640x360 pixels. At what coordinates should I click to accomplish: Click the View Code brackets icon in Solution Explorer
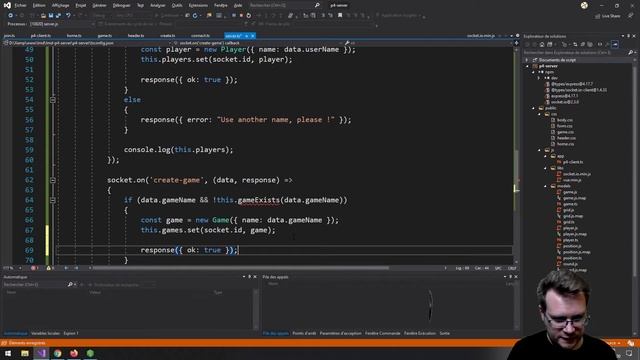(x=600, y=44)
